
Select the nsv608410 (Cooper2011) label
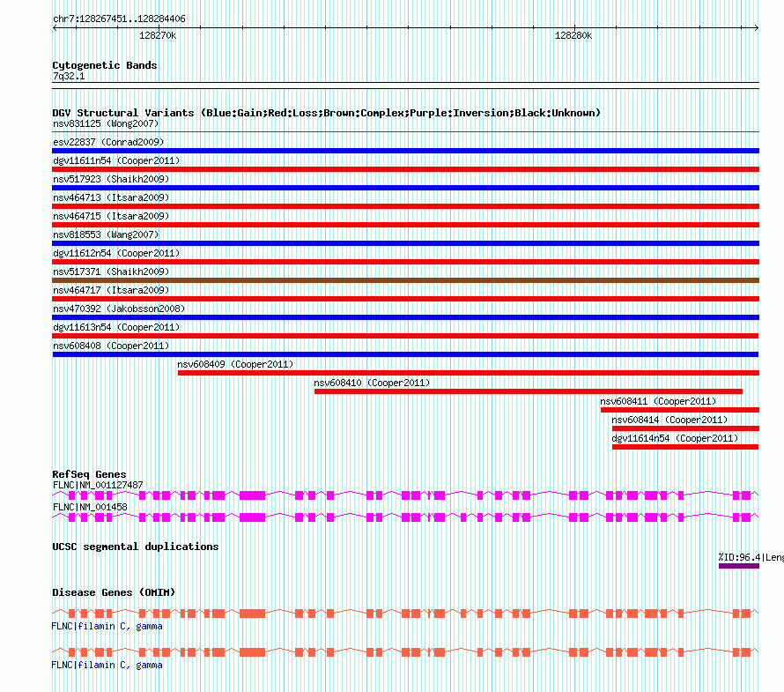click(x=372, y=383)
